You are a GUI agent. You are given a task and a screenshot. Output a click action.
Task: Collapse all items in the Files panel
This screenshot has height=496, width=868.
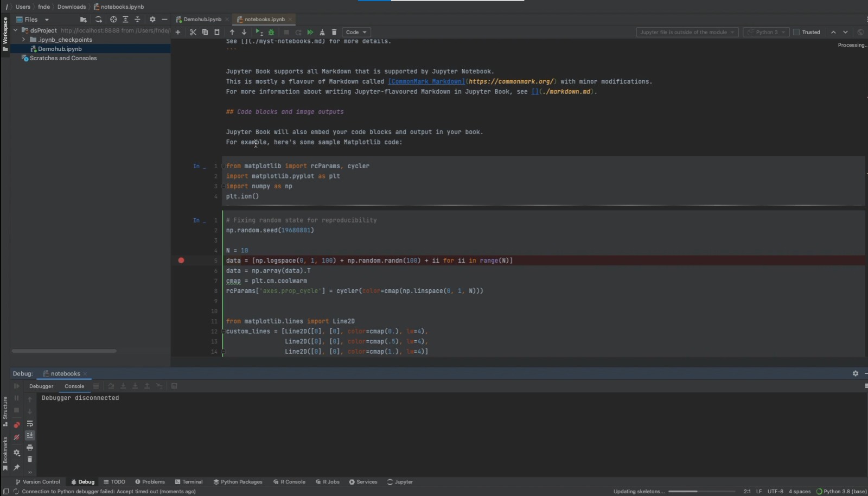pos(137,20)
